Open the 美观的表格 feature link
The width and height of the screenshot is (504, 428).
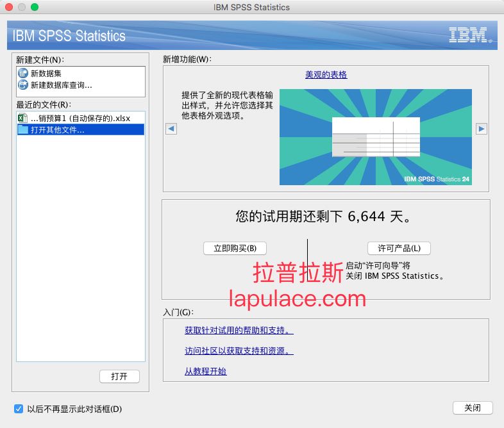[326, 75]
